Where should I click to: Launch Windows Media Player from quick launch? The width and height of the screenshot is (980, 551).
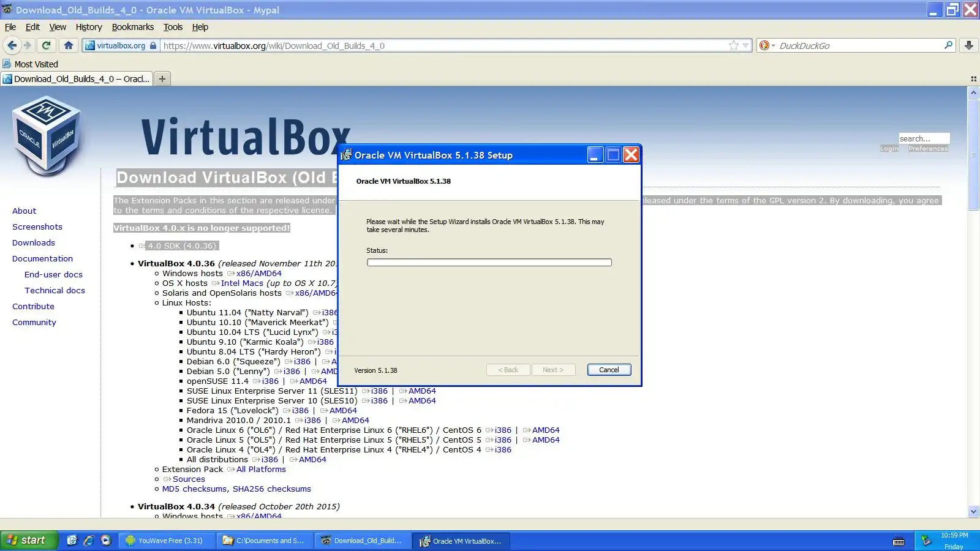coord(105,540)
